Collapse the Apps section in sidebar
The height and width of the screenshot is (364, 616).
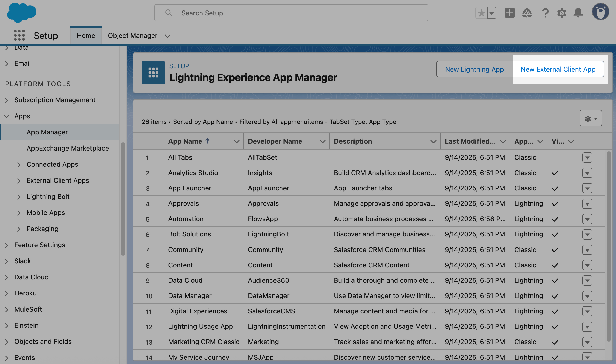pyautogui.click(x=7, y=116)
